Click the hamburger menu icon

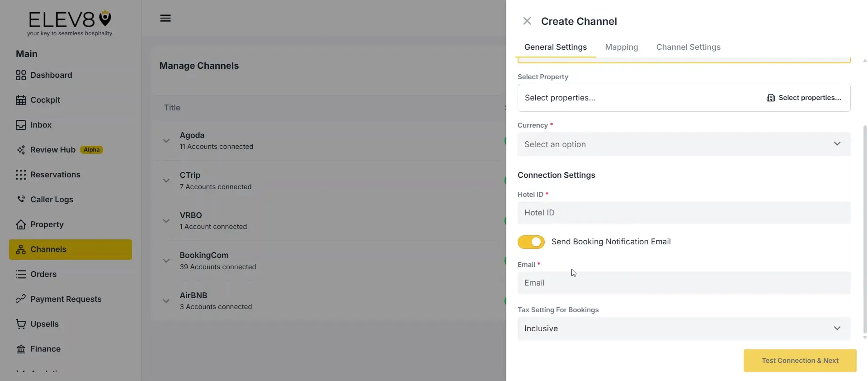tap(165, 18)
